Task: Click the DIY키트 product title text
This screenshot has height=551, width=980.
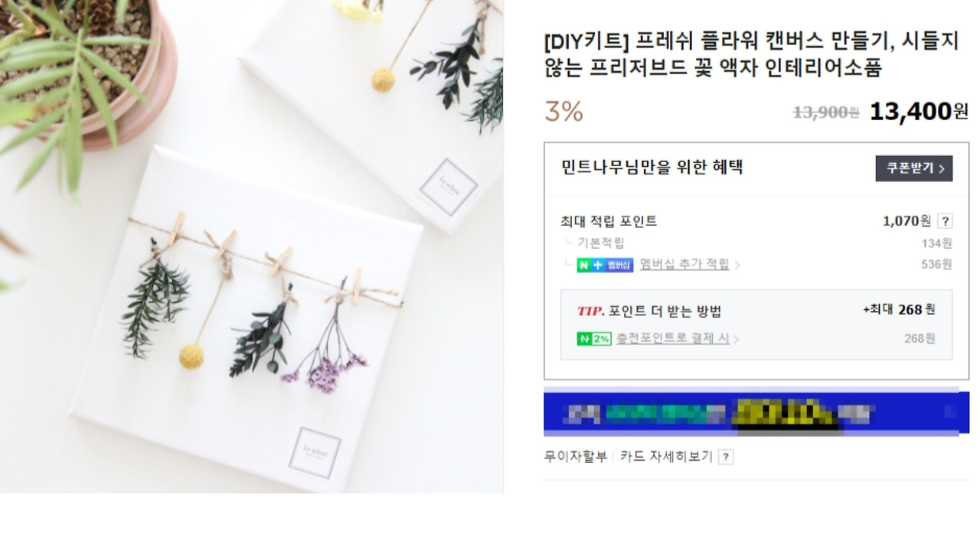Action: click(x=751, y=55)
